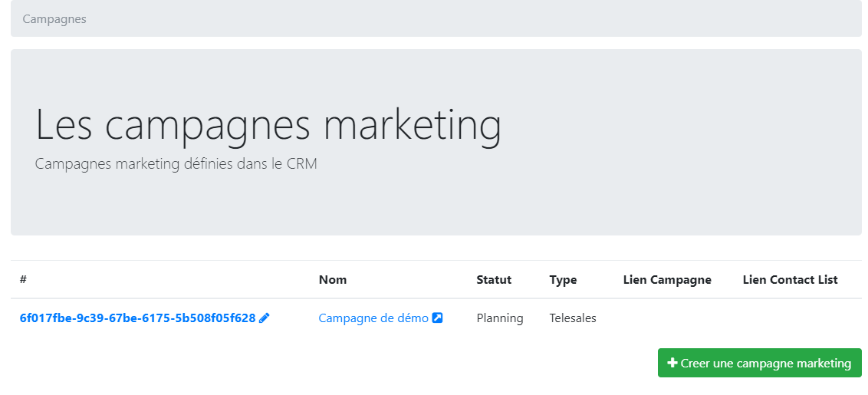Click the subtitle mentioning définies dans le CRM
Screen dimensions: 868x395
coord(176,164)
